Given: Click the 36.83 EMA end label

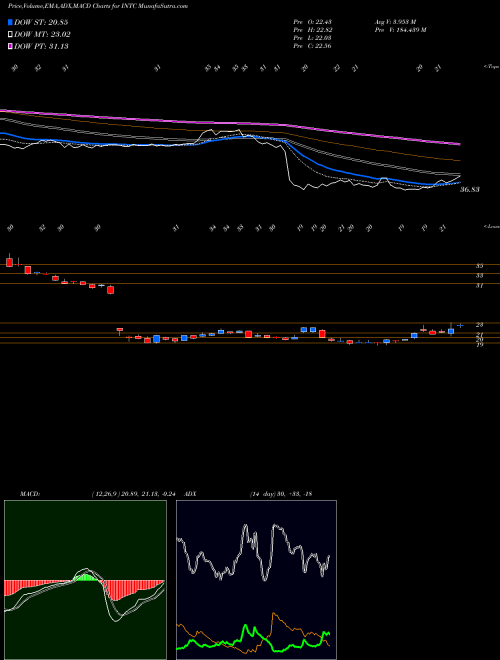Looking at the screenshot, I should click(x=470, y=190).
